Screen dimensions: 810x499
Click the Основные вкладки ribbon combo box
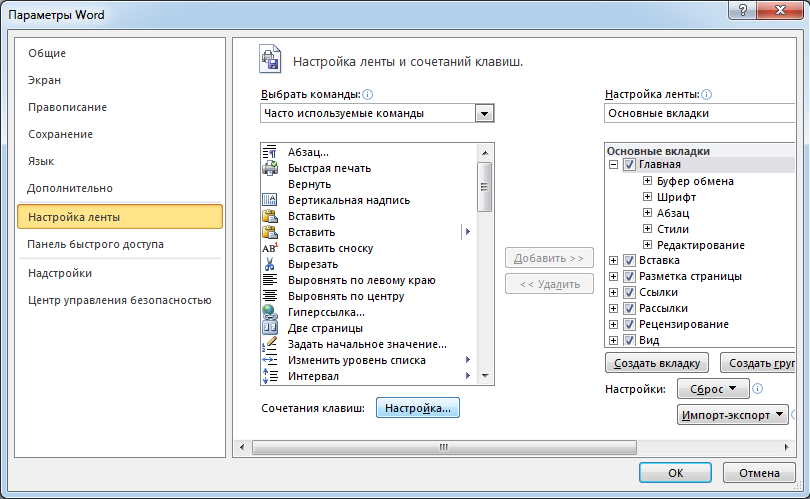tap(699, 113)
